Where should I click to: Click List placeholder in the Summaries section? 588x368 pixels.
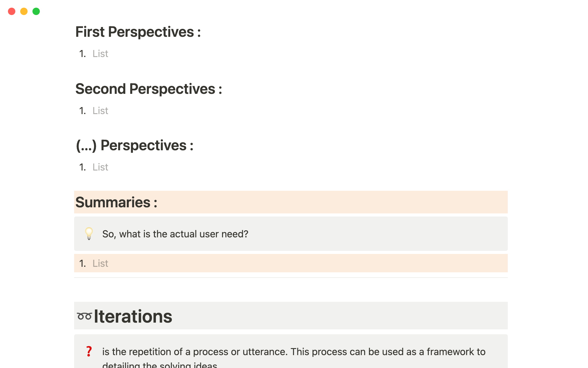click(x=100, y=263)
